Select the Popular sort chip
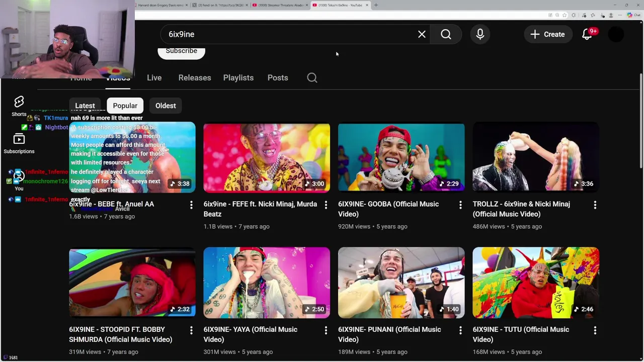 125,106
